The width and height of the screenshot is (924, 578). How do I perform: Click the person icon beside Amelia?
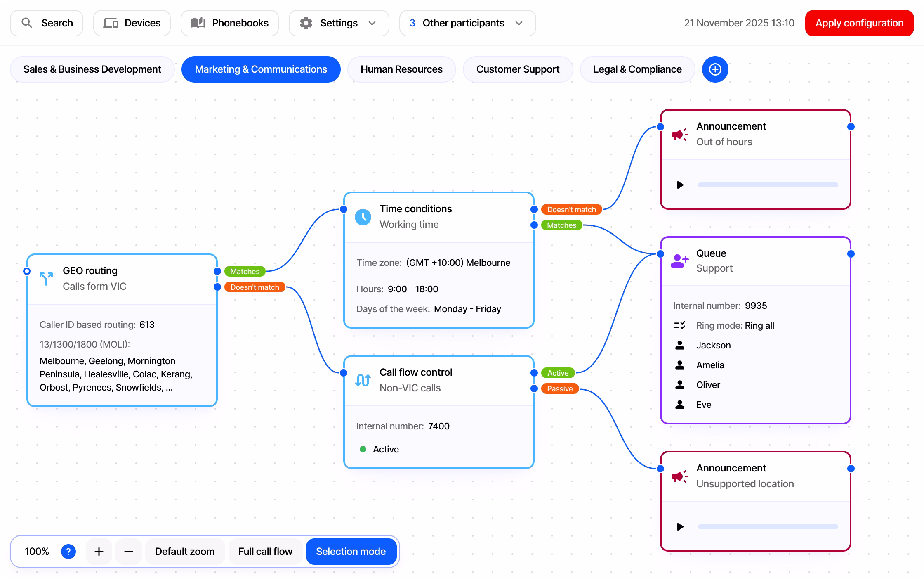(680, 365)
